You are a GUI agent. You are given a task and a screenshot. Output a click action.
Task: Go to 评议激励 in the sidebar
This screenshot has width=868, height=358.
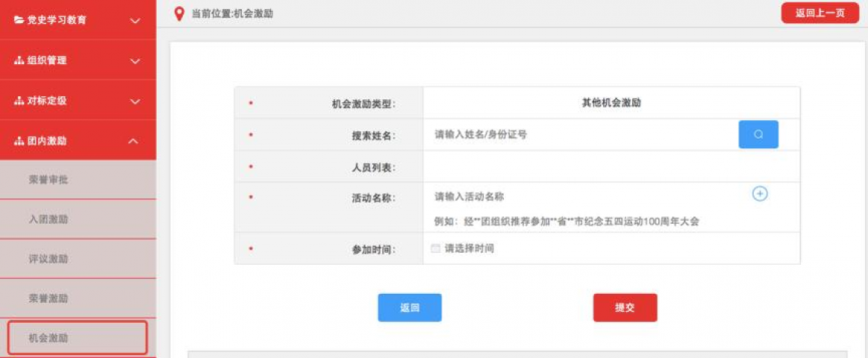49,259
